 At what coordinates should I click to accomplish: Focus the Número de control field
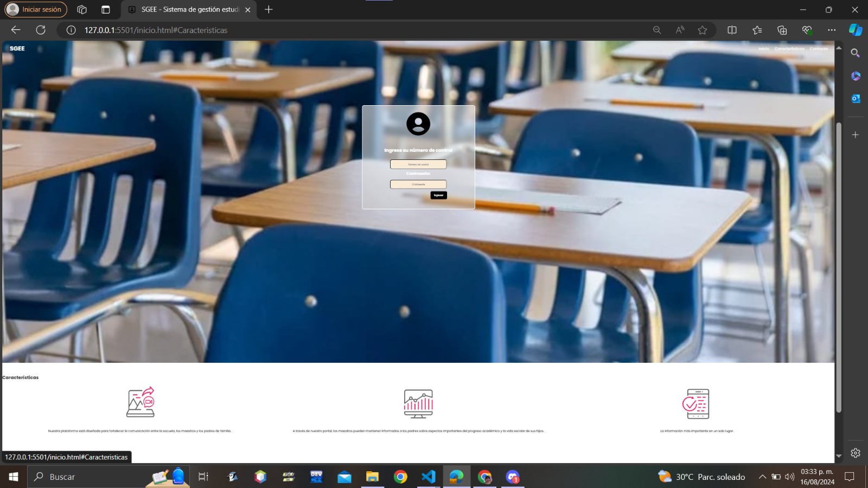(x=418, y=164)
